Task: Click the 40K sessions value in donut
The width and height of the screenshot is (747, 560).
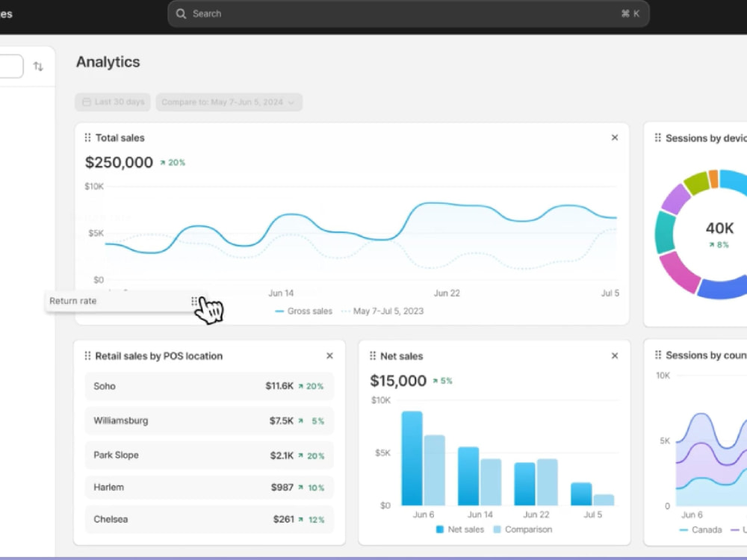Action: 719,228
